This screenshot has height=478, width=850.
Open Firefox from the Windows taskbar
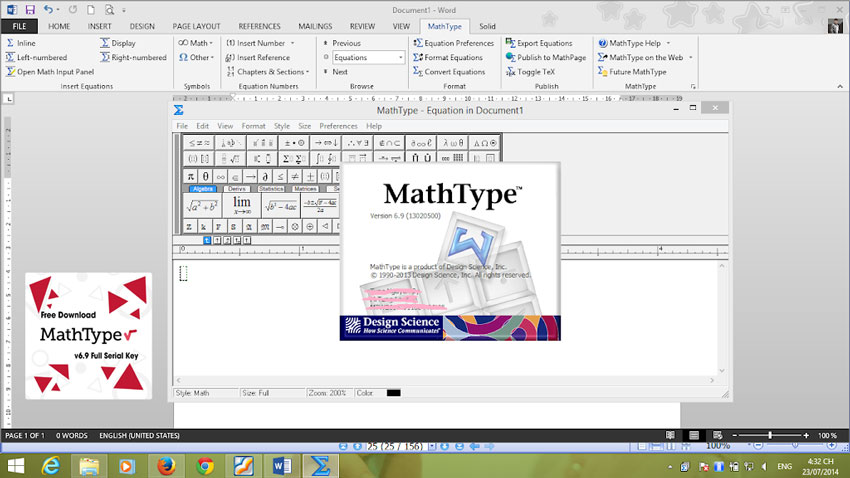[166, 466]
